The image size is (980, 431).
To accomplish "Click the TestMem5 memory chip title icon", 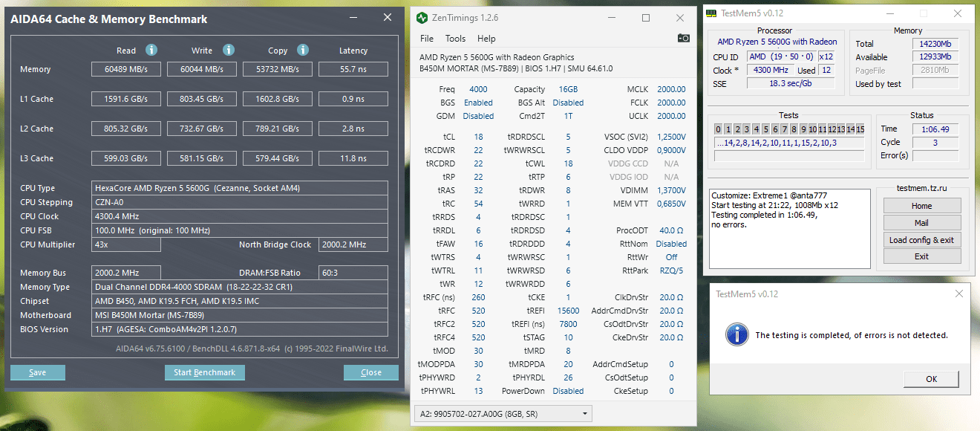I will [x=711, y=13].
